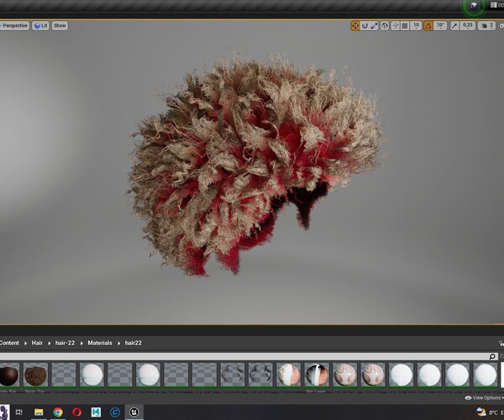Select the Scale gizmo tool
Screen dimensions: 504x420
pos(374,26)
